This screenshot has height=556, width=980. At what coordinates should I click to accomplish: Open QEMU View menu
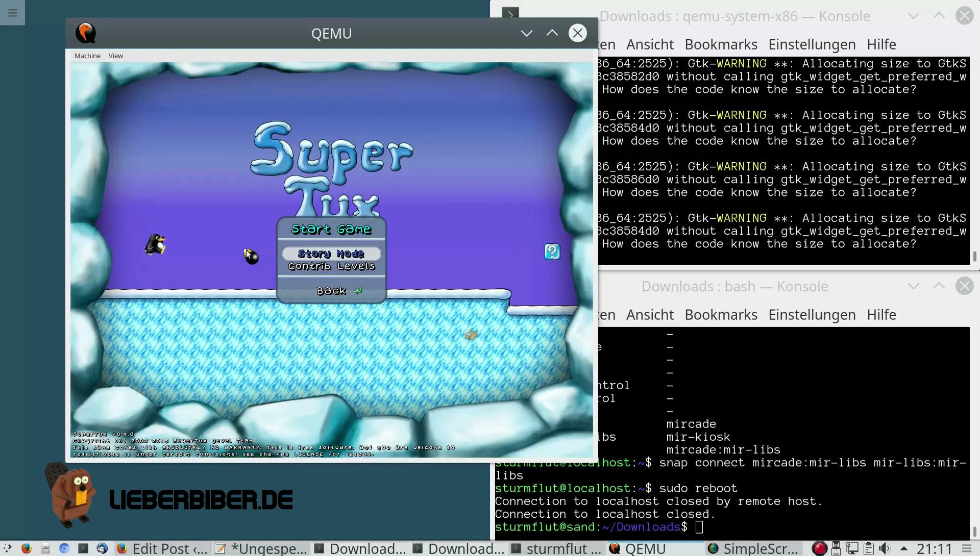(x=115, y=56)
